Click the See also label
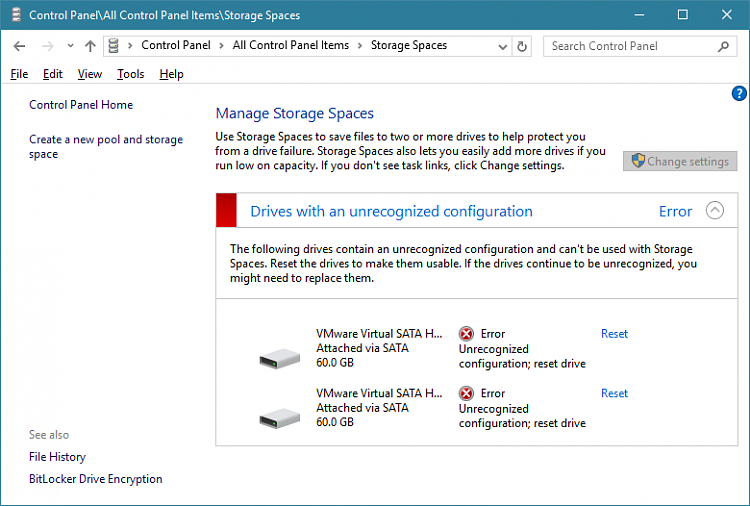Screen dimensions: 750x506 click(49, 435)
